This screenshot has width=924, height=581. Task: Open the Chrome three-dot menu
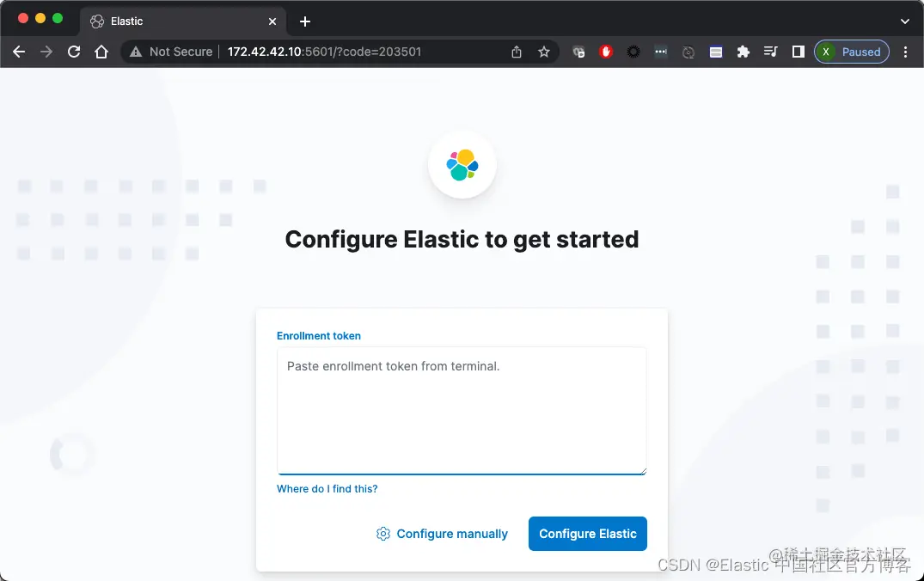pyautogui.click(x=906, y=52)
